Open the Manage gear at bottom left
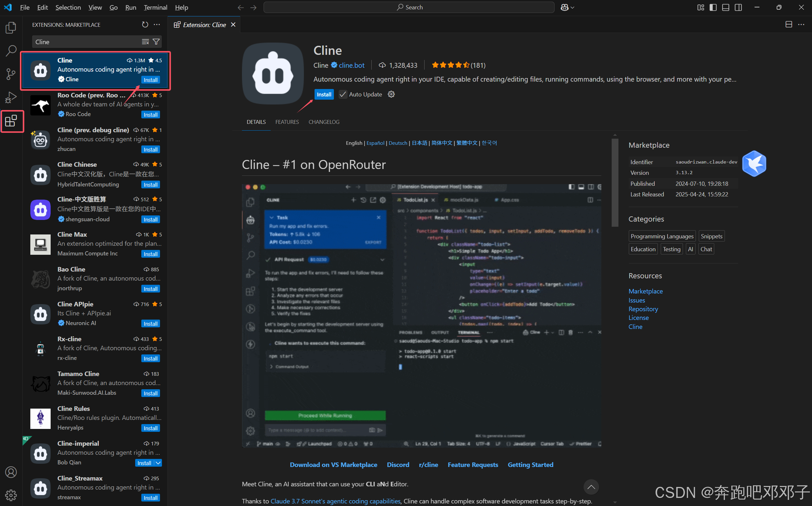Viewport: 812px width, 506px height. (x=11, y=495)
